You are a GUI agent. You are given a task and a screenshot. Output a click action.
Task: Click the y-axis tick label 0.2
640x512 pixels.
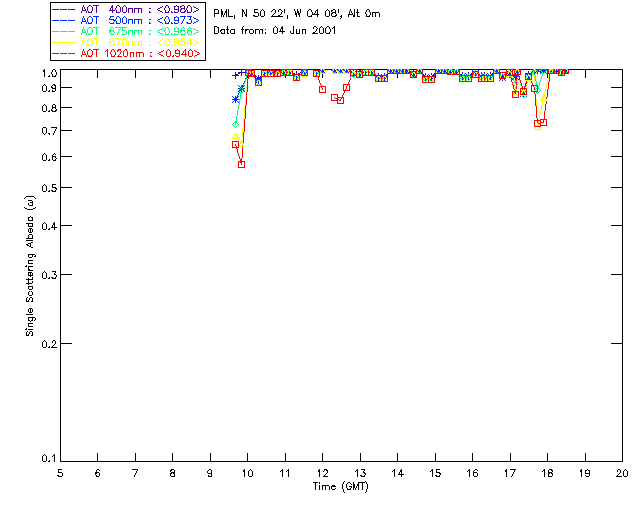49,344
